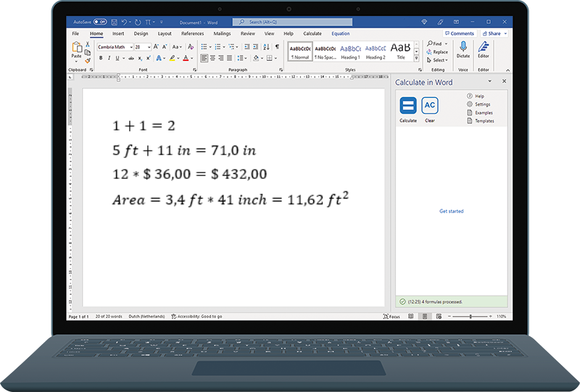The width and height of the screenshot is (580, 392).
Task: Toggle the AutoSave switch
Action: (x=100, y=22)
